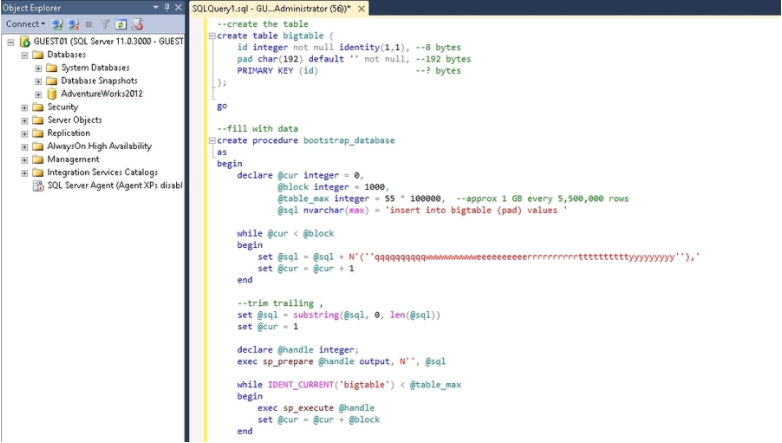Select the SQLQuery1.sql tab
This screenshot has width=782, height=443.
[x=271, y=8]
